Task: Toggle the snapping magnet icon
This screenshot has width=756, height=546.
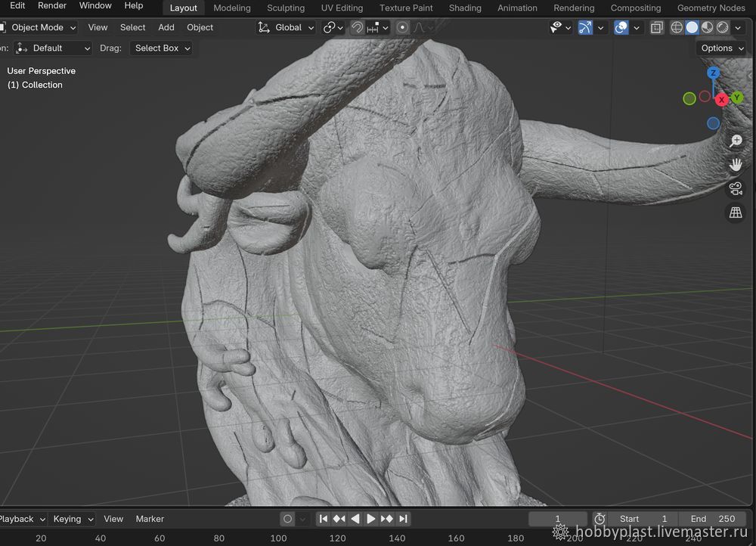Action: (358, 27)
